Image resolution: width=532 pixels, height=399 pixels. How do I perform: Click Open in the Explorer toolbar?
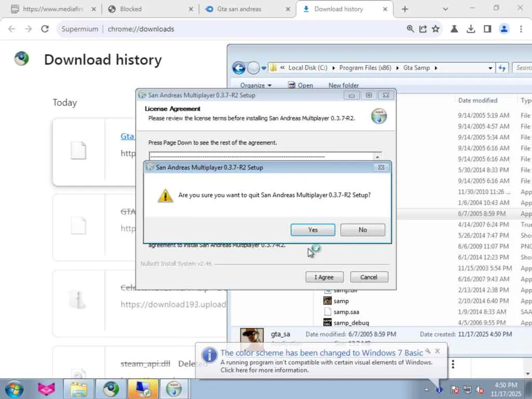(x=301, y=86)
